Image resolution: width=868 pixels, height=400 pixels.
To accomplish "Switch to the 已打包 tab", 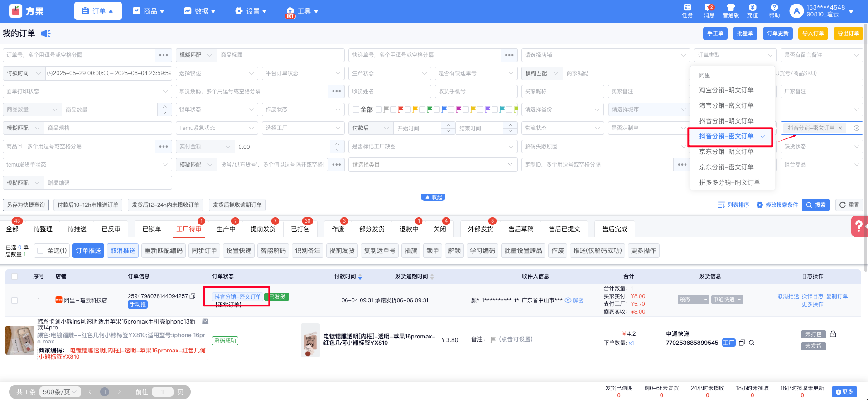I will coord(300,229).
